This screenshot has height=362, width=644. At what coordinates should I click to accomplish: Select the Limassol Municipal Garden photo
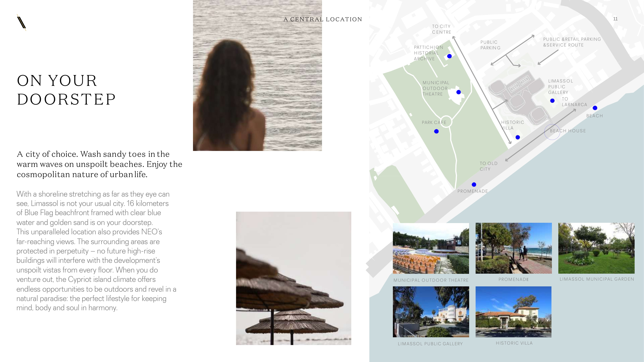coord(596,248)
